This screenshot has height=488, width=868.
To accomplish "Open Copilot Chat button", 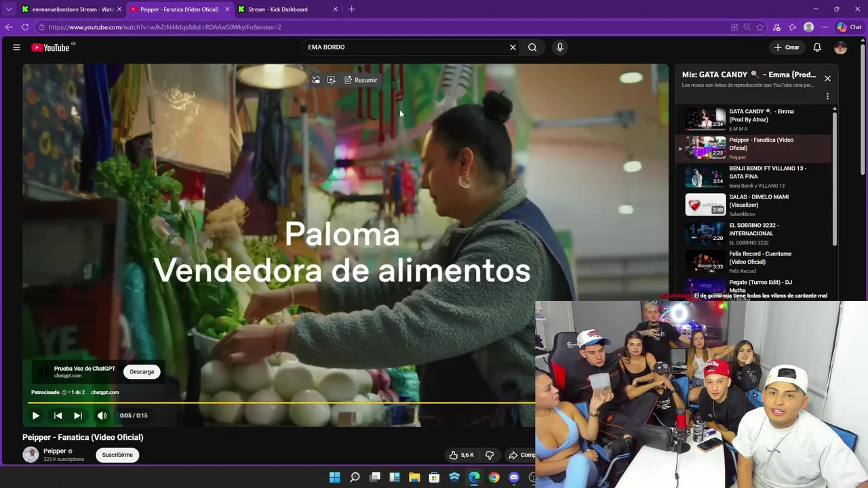I will click(x=849, y=27).
